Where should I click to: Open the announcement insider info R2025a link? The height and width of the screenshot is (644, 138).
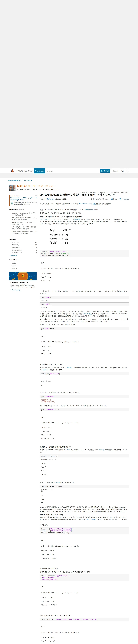pyautogui.click(x=23, y=199)
